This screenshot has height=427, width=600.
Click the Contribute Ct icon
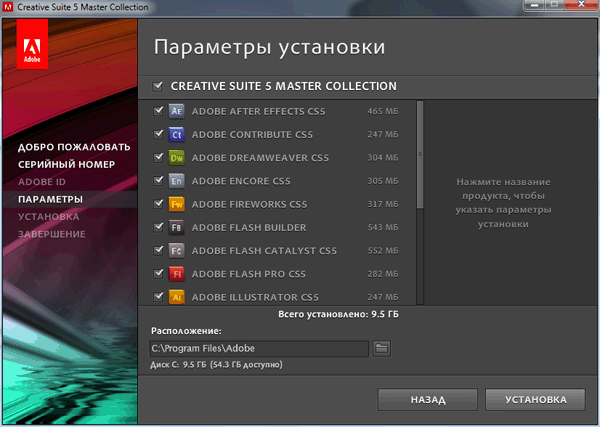[x=176, y=135]
